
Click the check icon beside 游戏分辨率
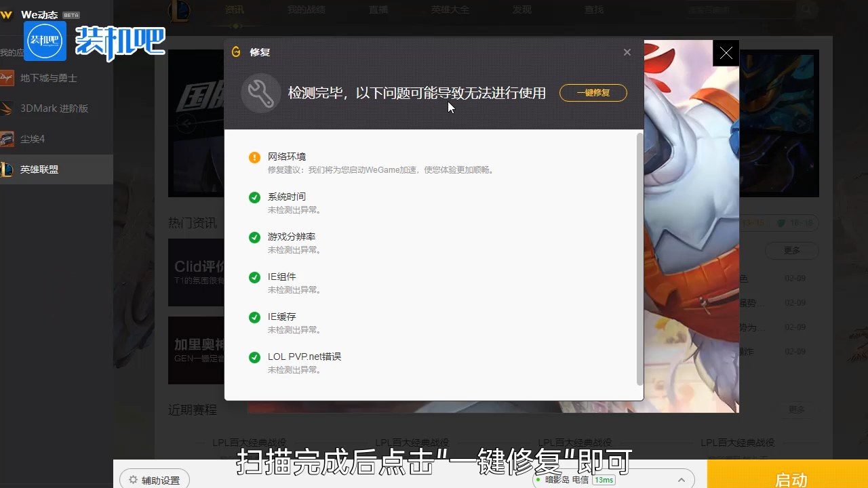[254, 237]
